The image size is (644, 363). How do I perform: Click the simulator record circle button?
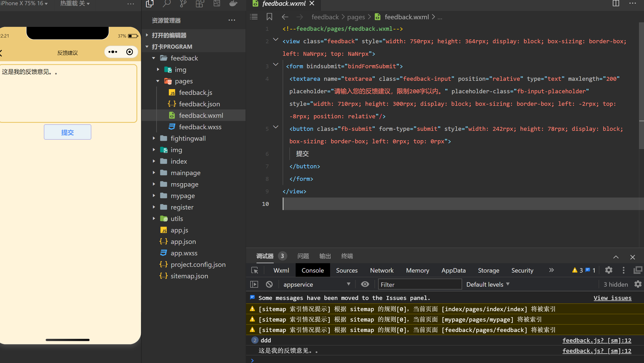click(129, 52)
